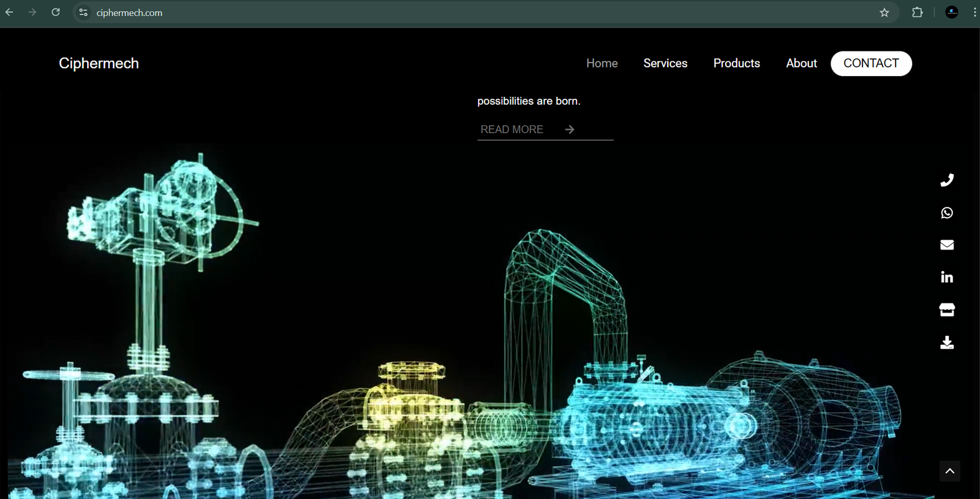980x499 pixels.
Task: View site information icon in address bar
Action: tap(83, 12)
